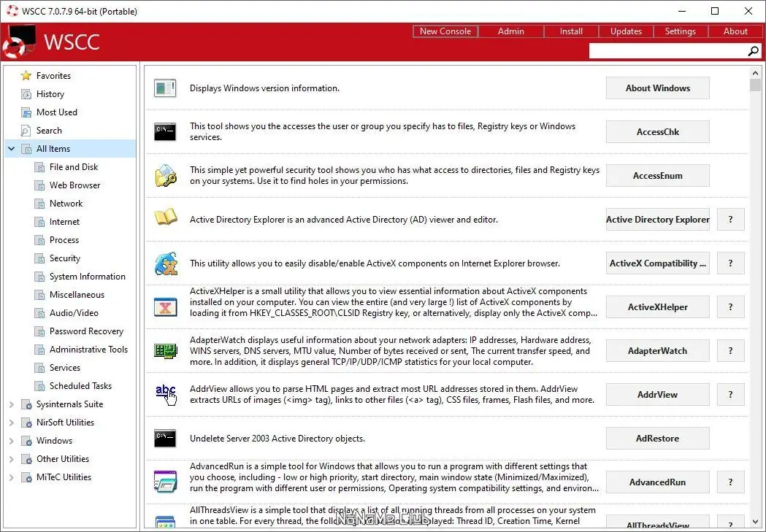Viewport: 766px width, 532px height.
Task: Click the Active Directory Explorer book icon
Action: 166,218
